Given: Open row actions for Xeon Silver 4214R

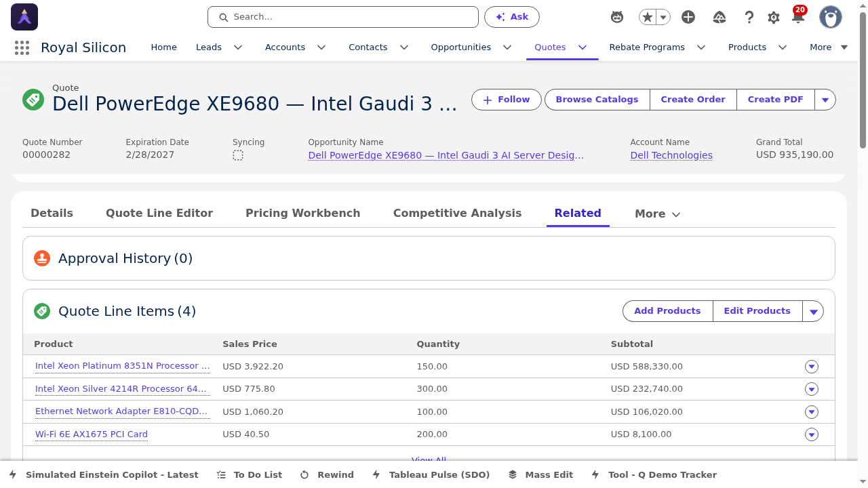Looking at the screenshot, I should click(x=812, y=389).
